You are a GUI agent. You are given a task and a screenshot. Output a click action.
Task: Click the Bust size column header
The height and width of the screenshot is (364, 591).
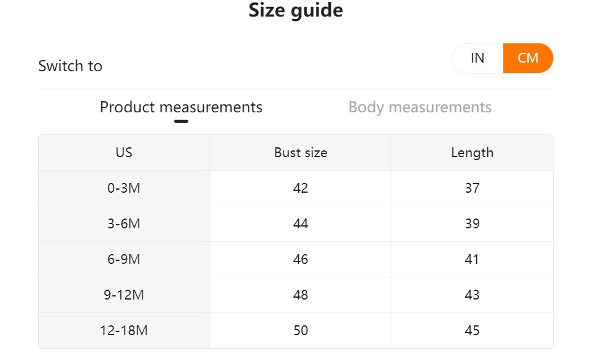(x=301, y=153)
